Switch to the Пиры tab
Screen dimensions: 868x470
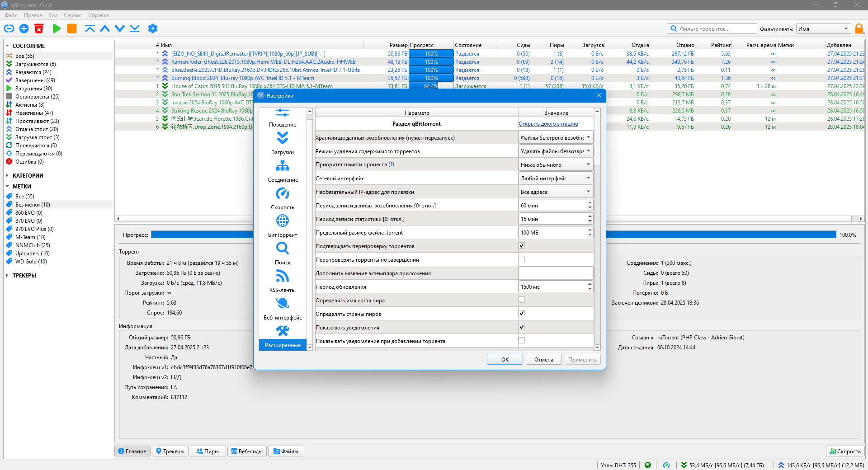(208, 451)
